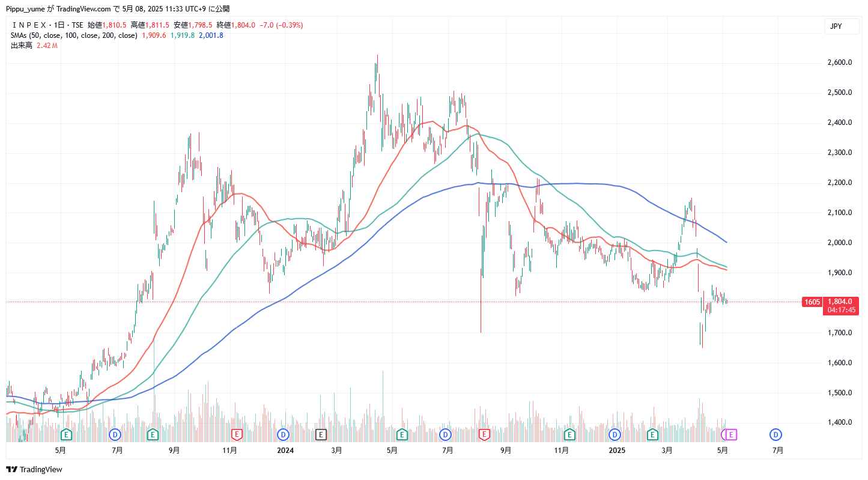Click the black E earnings marker before 3月 2024
The image size is (868, 480).
(x=321, y=434)
